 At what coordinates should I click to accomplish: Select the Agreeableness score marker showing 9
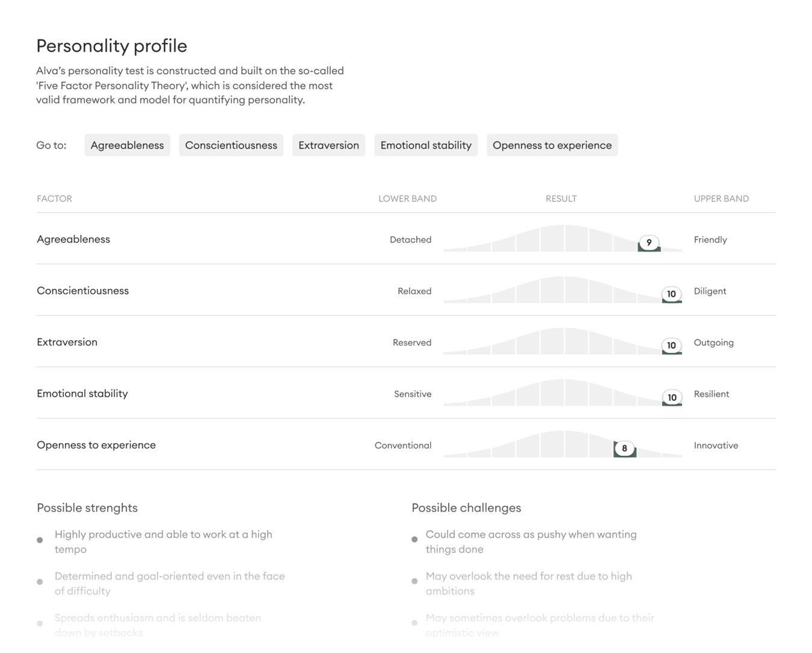click(x=649, y=243)
